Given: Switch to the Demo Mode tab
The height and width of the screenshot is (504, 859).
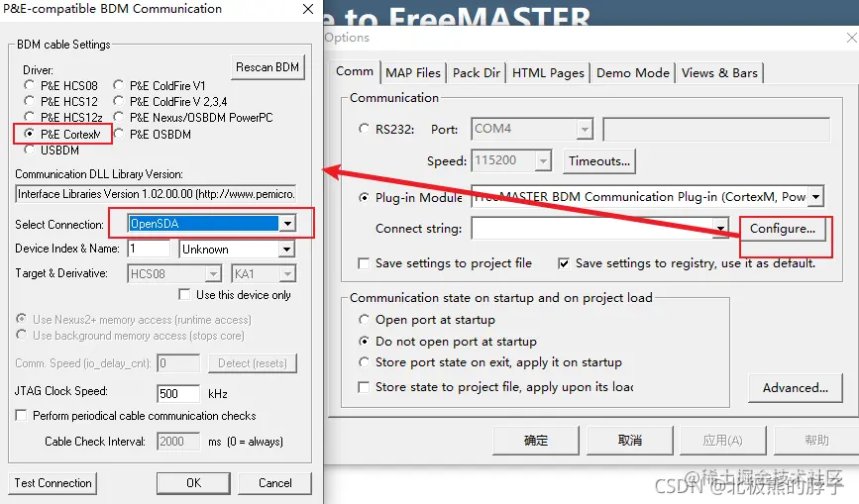Looking at the screenshot, I should click(x=633, y=73).
